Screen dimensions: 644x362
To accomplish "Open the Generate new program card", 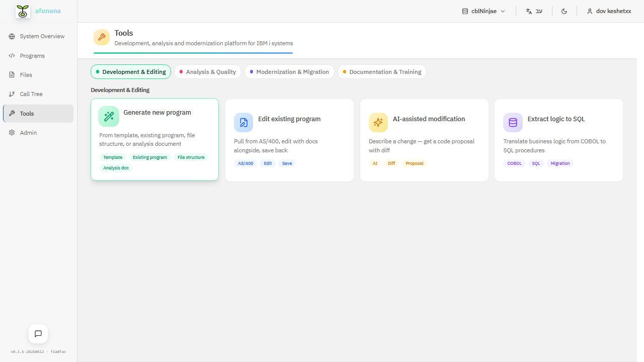I will coord(154,139).
